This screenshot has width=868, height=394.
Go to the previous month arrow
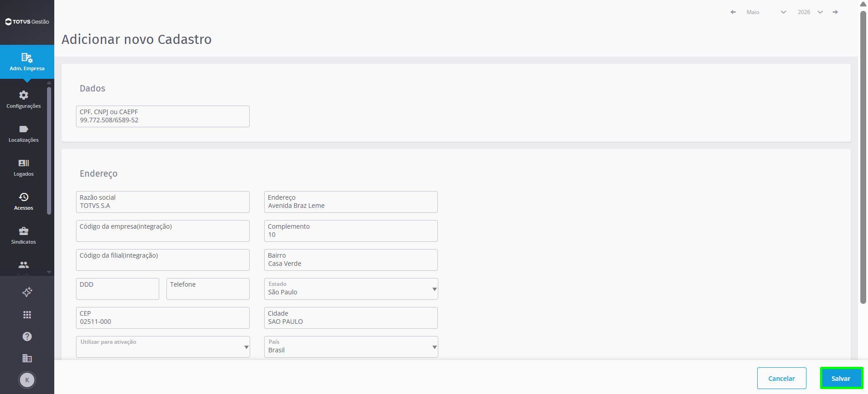(733, 12)
